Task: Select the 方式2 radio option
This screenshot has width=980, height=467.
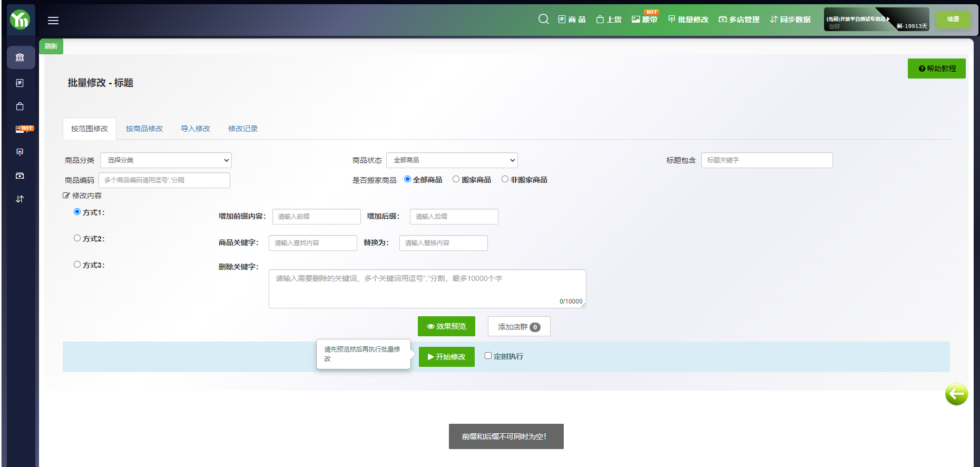Action: 77,238
